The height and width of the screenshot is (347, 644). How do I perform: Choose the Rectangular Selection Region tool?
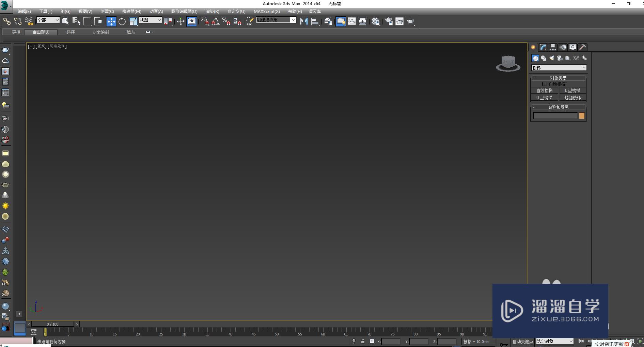click(88, 21)
